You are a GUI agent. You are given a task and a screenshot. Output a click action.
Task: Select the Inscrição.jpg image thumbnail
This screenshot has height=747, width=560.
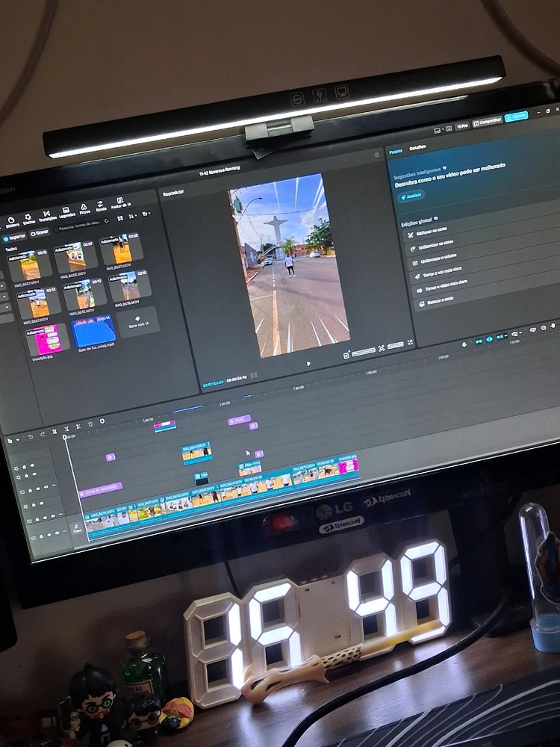tap(48, 339)
